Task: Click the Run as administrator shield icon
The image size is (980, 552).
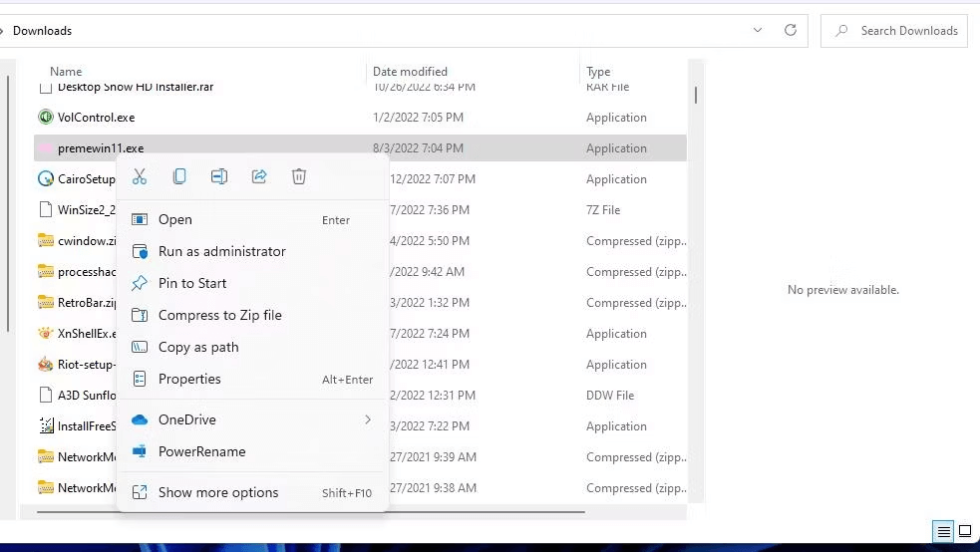Action: [140, 251]
